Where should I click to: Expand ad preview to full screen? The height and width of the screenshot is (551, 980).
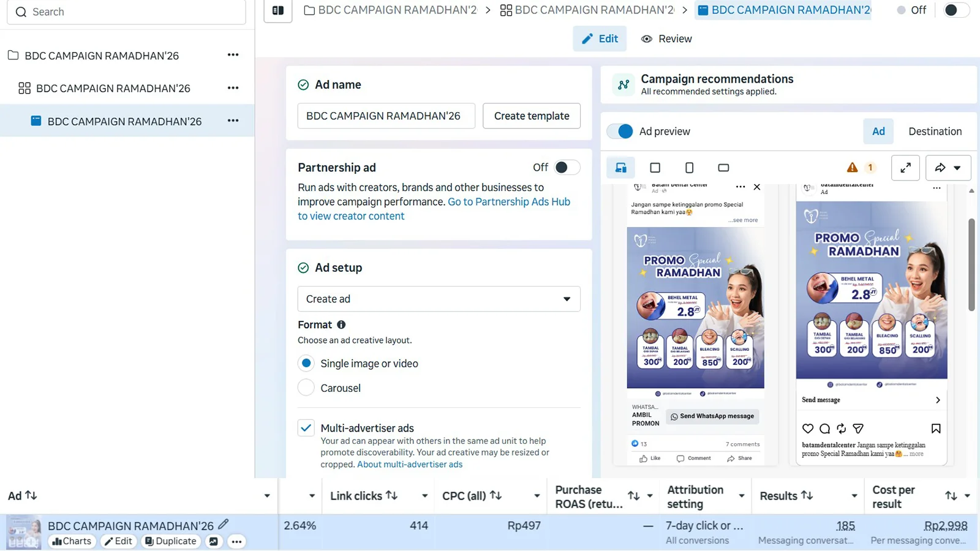[905, 168]
